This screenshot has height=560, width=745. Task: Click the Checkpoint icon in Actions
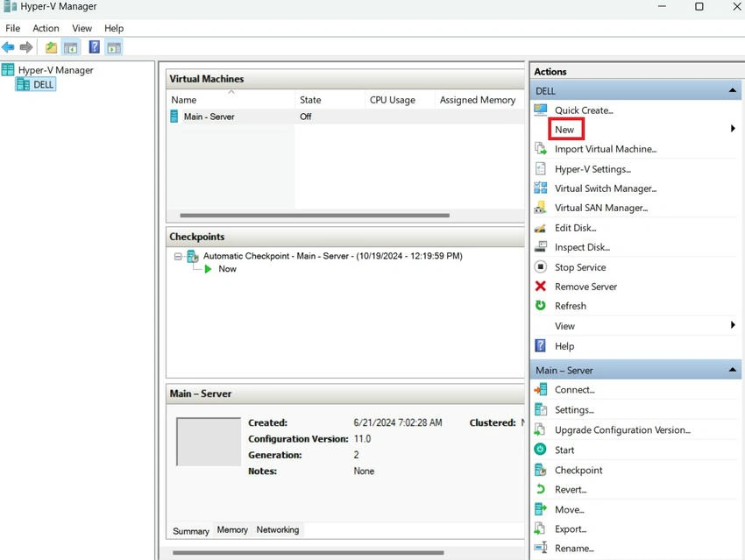[540, 470]
